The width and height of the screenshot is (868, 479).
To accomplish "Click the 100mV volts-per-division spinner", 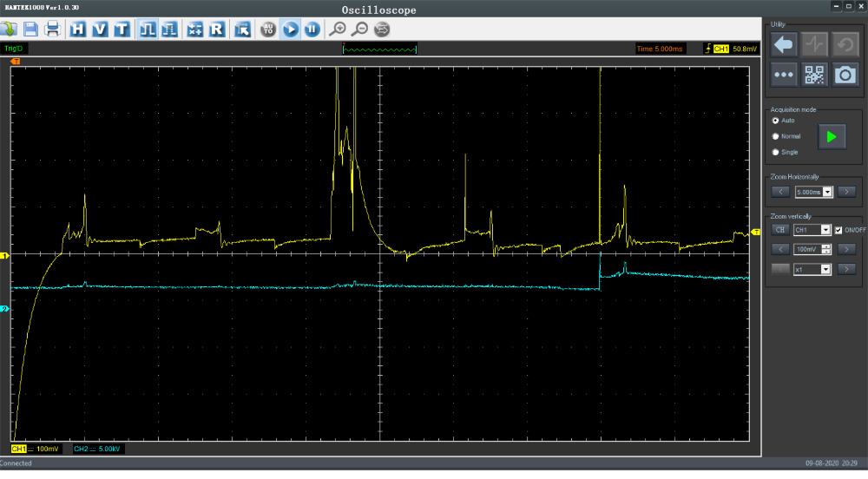I will pyautogui.click(x=812, y=249).
